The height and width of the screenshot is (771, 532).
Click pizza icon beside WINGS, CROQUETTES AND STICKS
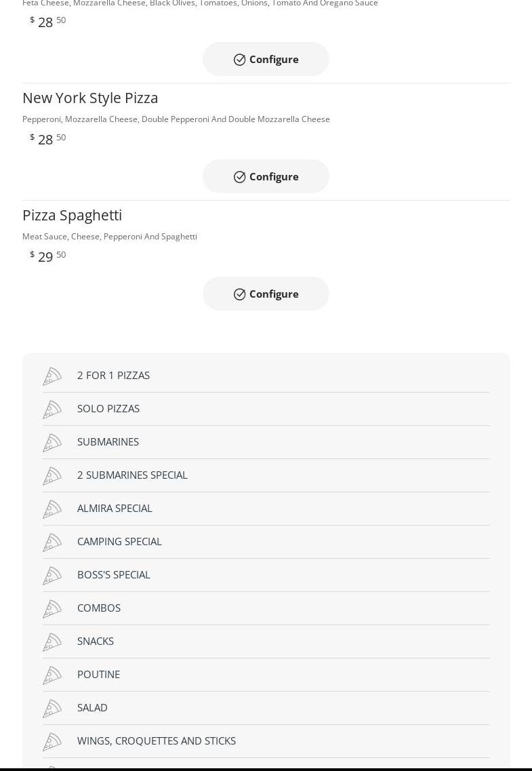[52, 742]
